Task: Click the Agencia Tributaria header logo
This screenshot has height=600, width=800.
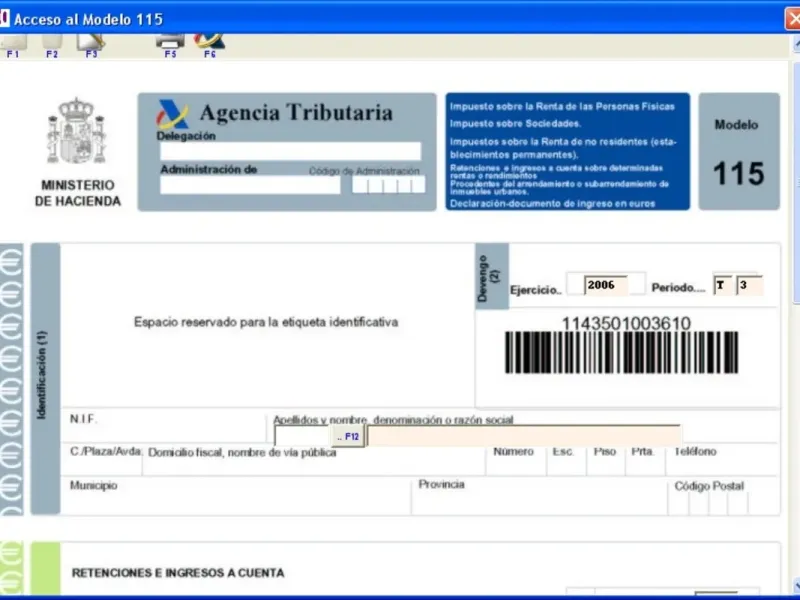Action: pyautogui.click(x=172, y=114)
